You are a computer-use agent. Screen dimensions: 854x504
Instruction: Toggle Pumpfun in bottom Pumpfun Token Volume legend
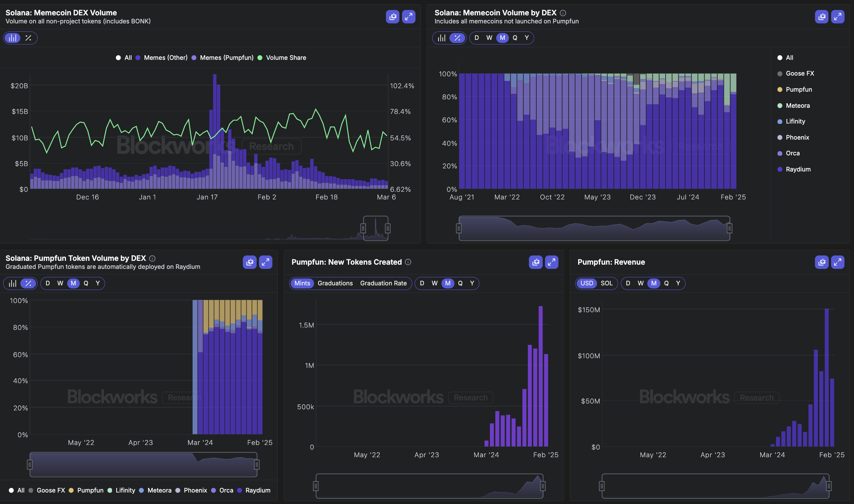point(86,491)
